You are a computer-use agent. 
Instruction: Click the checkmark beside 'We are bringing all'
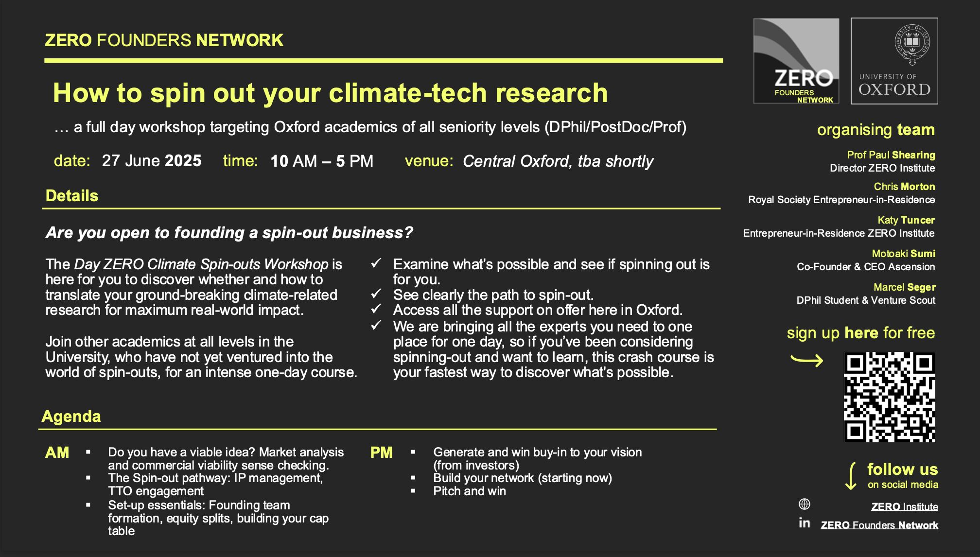(x=376, y=325)
